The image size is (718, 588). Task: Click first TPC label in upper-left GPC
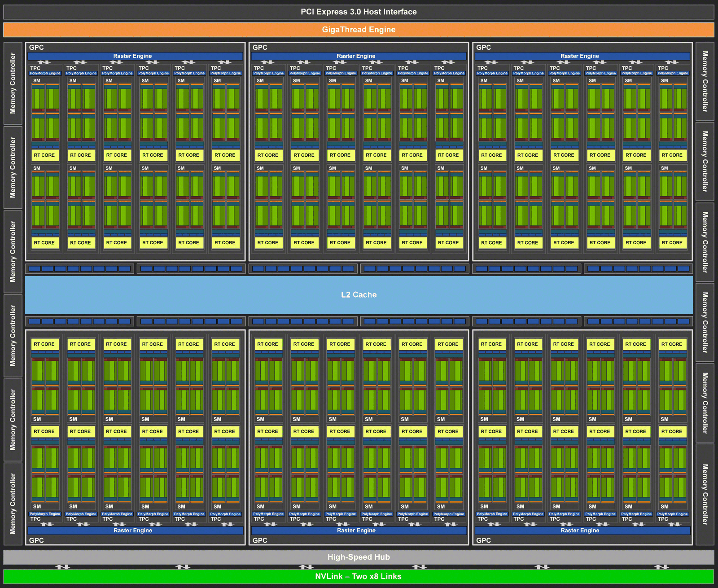[x=35, y=68]
